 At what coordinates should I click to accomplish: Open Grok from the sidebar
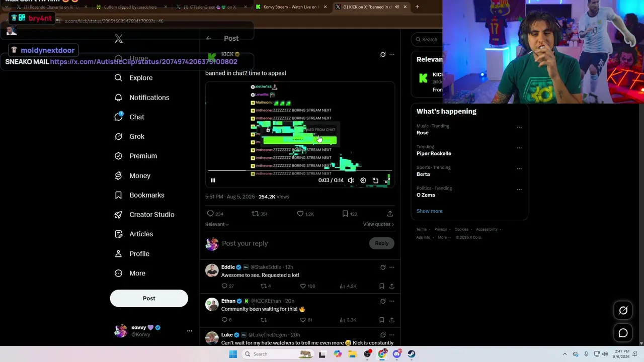pos(129,136)
